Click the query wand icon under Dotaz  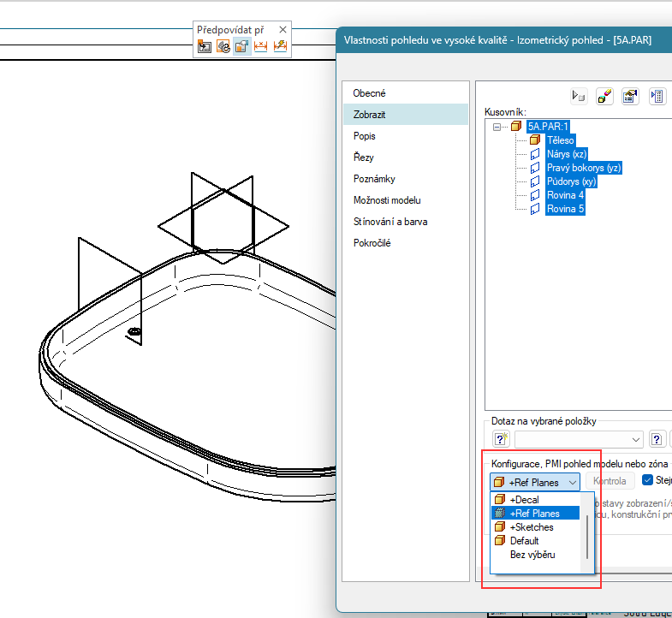501,439
